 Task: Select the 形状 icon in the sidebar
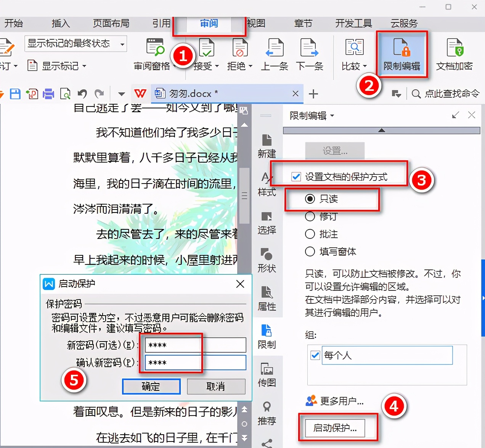(267, 259)
